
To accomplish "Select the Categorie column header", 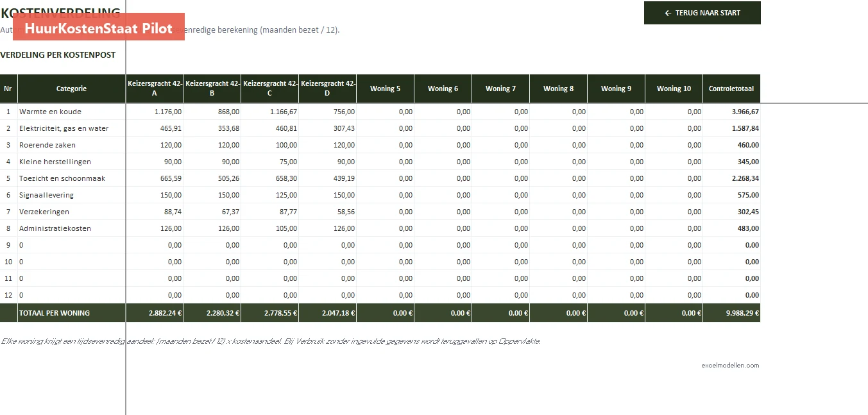I will coord(71,89).
